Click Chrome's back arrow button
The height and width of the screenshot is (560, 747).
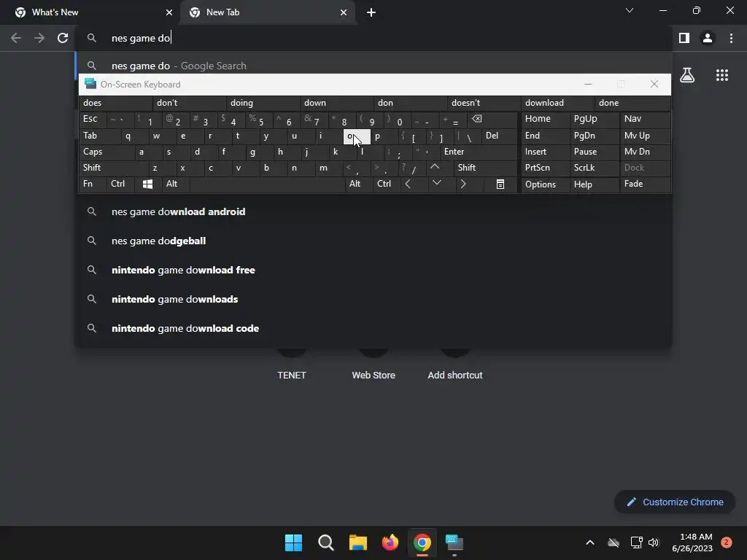tap(16, 38)
